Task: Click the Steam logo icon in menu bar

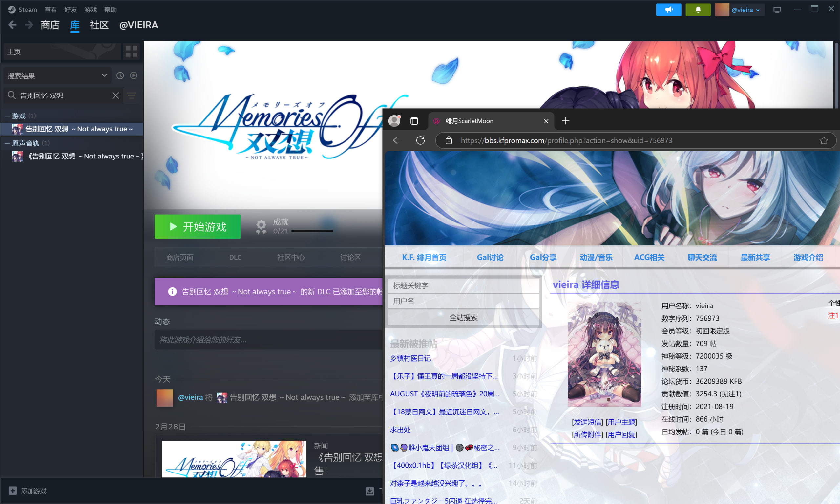Action: point(11,10)
